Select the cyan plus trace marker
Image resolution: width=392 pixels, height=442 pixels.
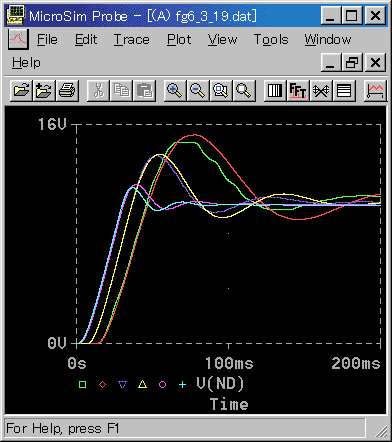click(182, 384)
